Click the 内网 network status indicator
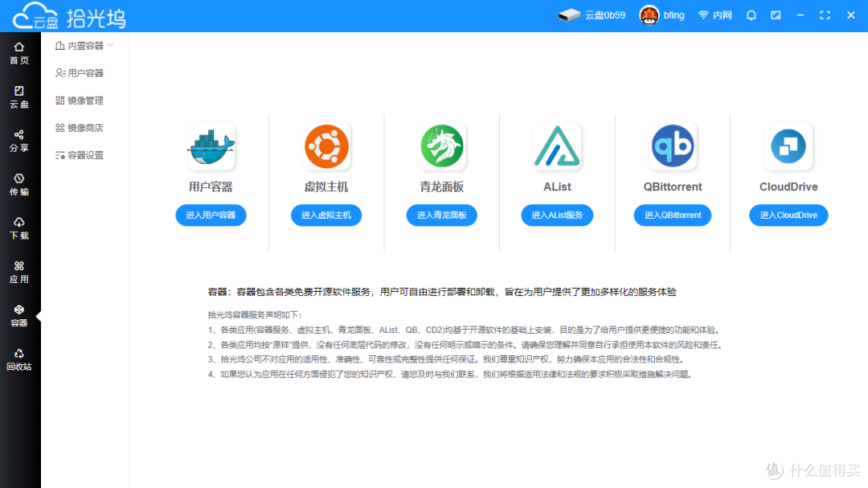The image size is (868, 488). pyautogui.click(x=715, y=15)
